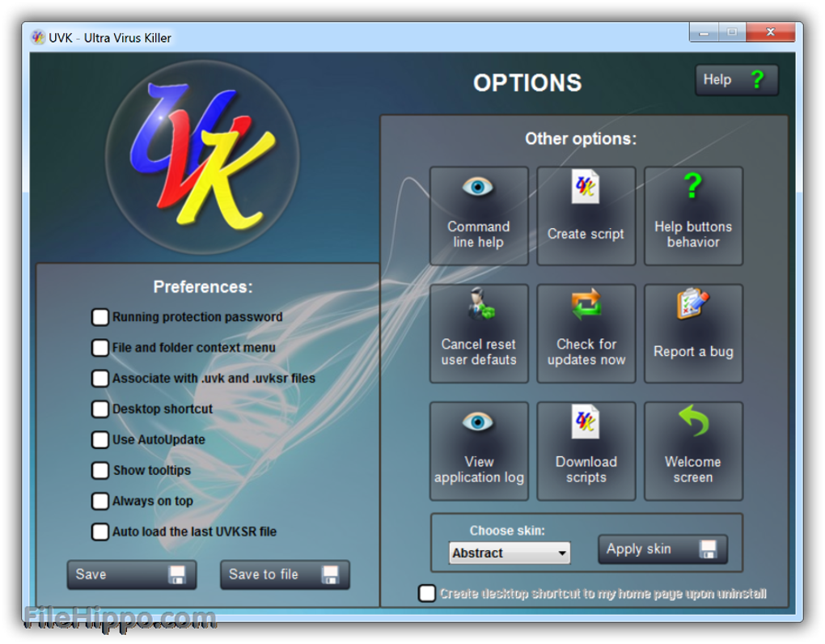Toggle the Show tooltips checkbox

click(100, 470)
